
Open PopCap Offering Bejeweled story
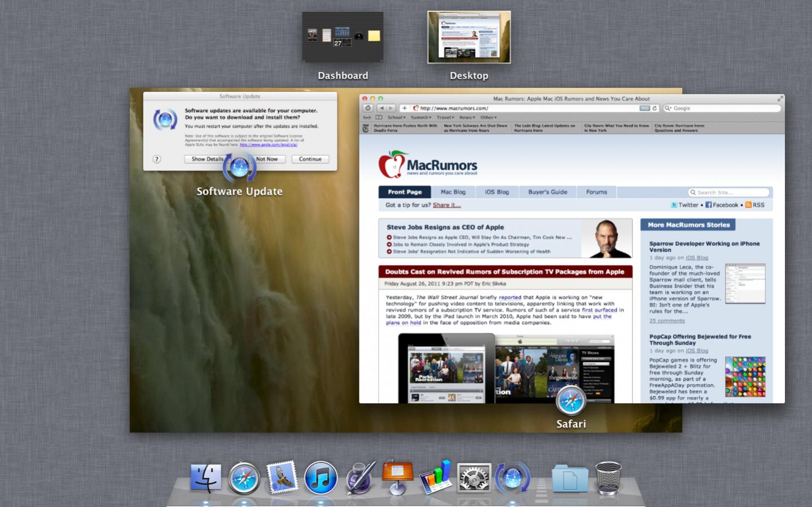click(x=700, y=340)
